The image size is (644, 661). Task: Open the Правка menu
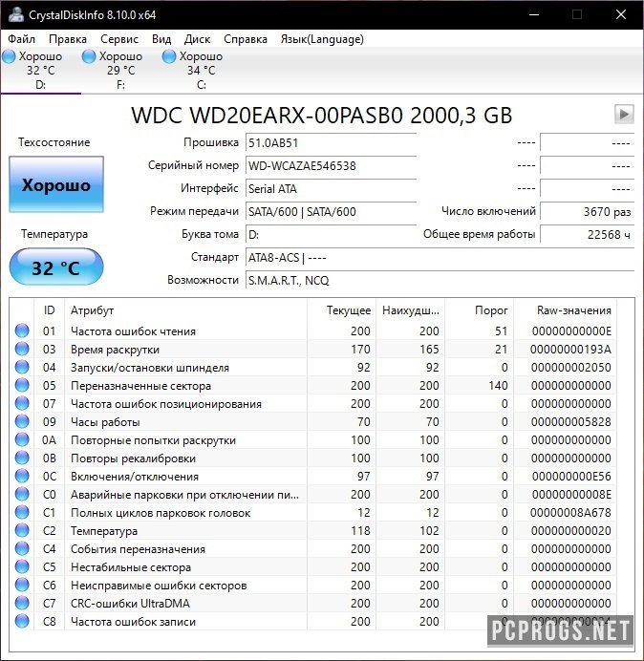68,39
